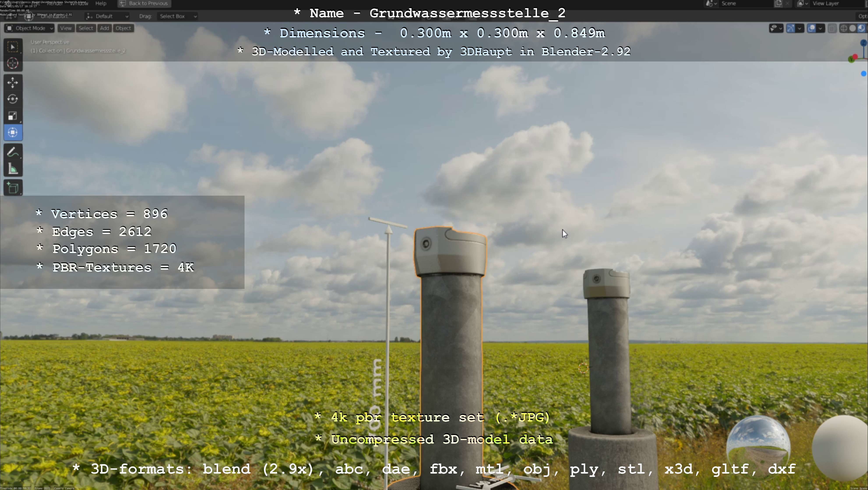Screen dimensions: 868x490
Task: Click the light blue negative Z gizmo dot
Action: (863, 73)
